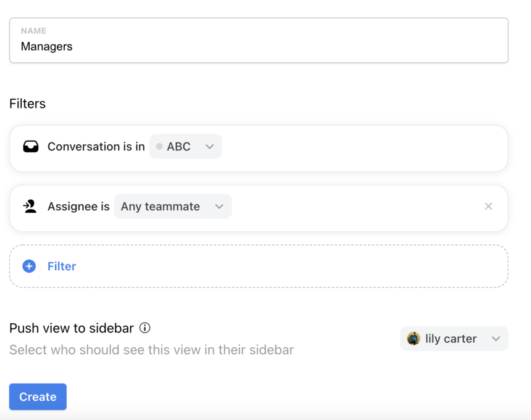The width and height of the screenshot is (531, 420).
Task: Click the chevron arrow next to ABC
Action: click(210, 147)
